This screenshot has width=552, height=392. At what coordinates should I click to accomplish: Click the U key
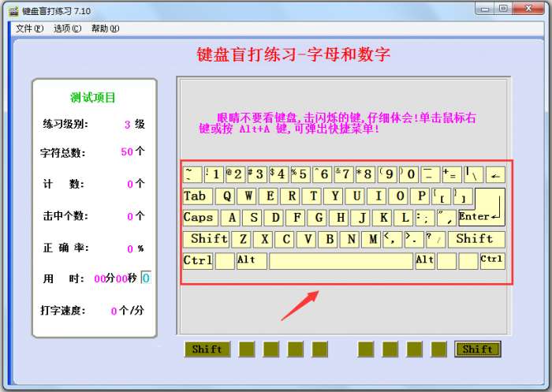[x=356, y=196]
